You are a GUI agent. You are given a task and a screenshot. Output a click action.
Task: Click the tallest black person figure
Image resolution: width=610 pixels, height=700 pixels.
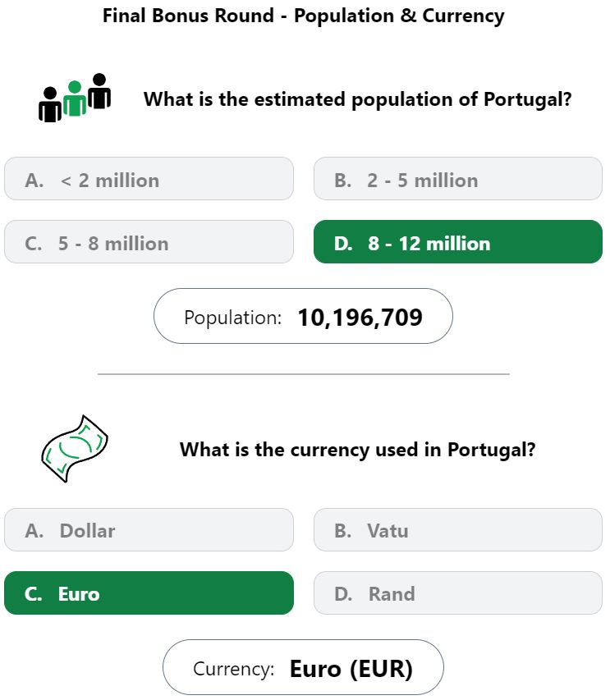(99, 91)
